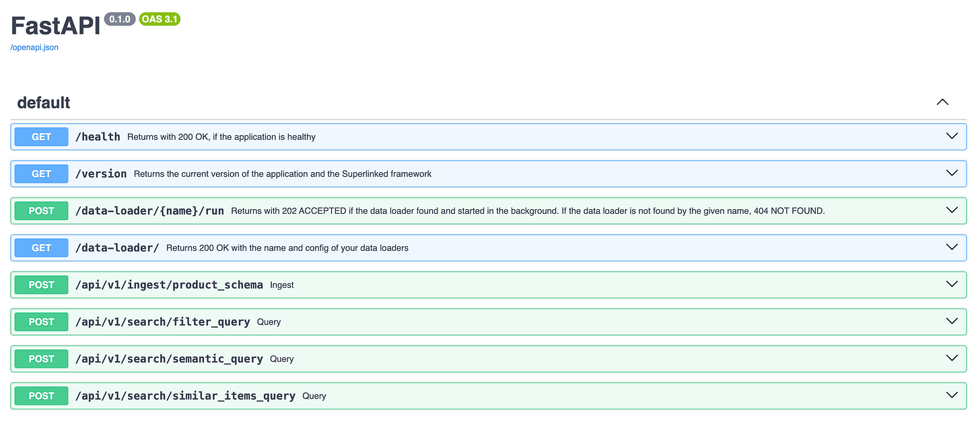Expand the /data-loader/{name}/run chevron
Image resolution: width=980 pixels, height=425 pixels.
coord(952,210)
